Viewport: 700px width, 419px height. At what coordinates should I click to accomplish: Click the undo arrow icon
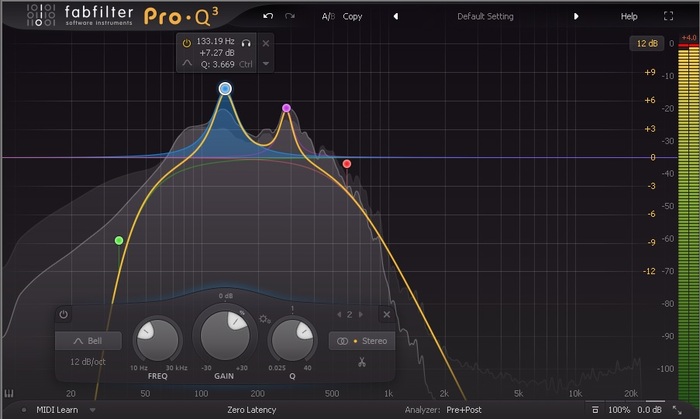[268, 16]
